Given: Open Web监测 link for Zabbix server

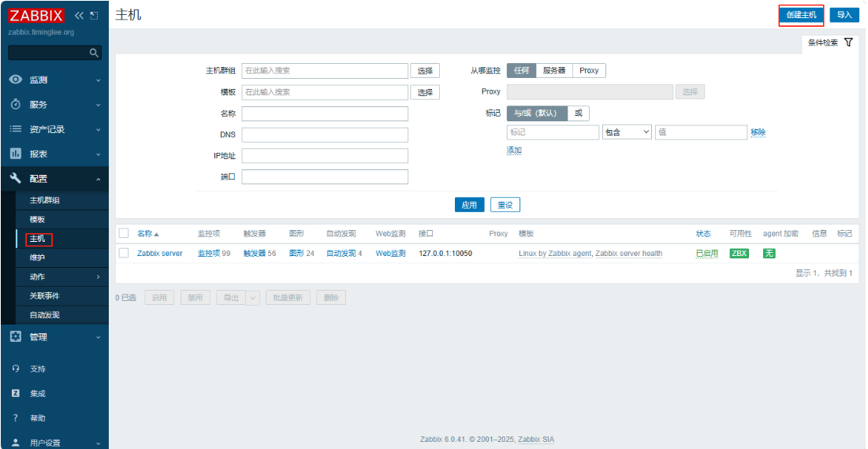Looking at the screenshot, I should tap(391, 254).
